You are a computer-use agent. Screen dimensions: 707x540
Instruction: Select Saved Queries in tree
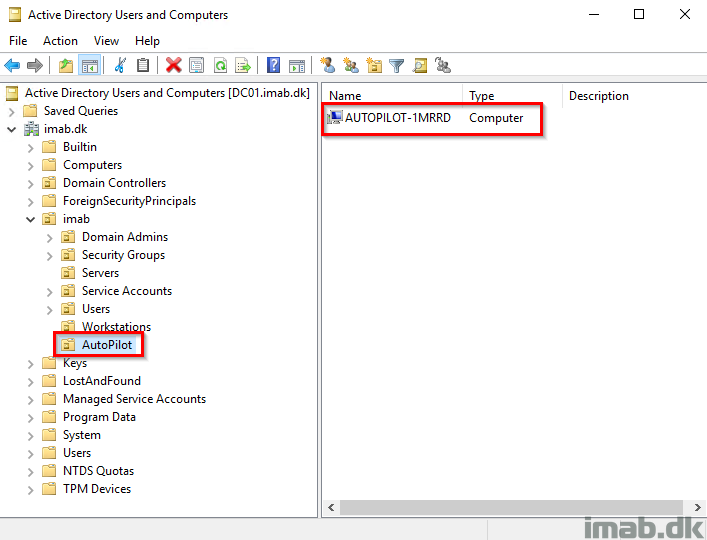click(81, 111)
